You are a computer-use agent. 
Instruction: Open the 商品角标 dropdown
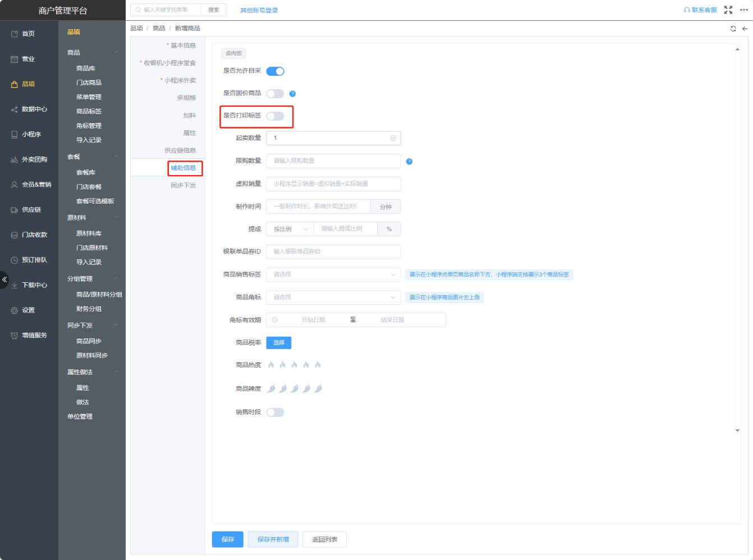coord(333,297)
